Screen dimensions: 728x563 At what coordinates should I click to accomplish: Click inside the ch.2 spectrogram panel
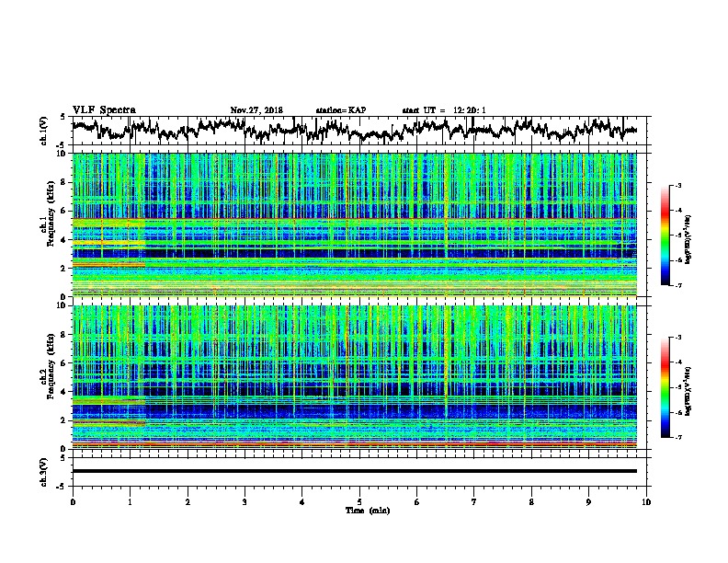tap(355, 377)
